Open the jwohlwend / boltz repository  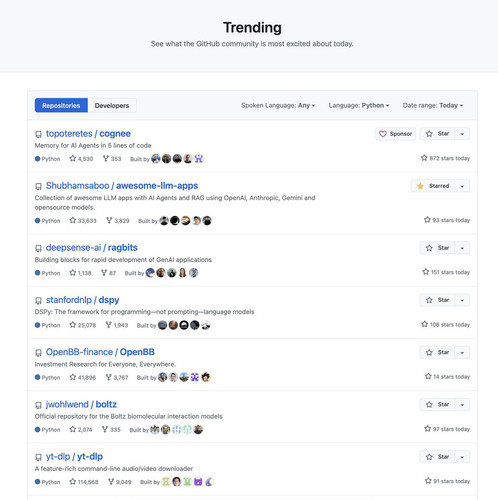point(81,404)
